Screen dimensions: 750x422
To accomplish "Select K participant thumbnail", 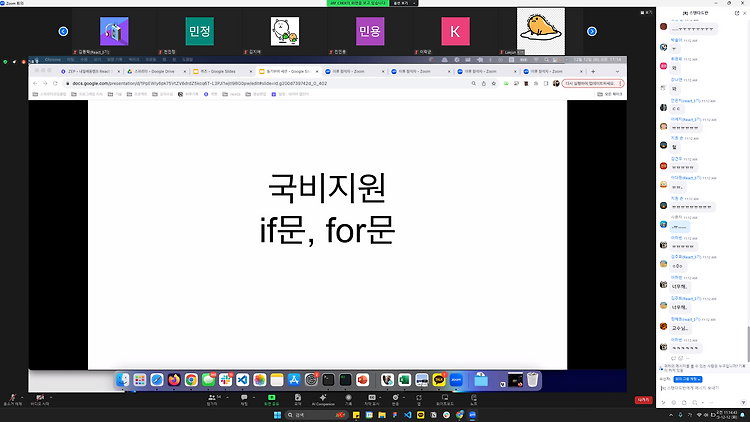I will pos(455,31).
